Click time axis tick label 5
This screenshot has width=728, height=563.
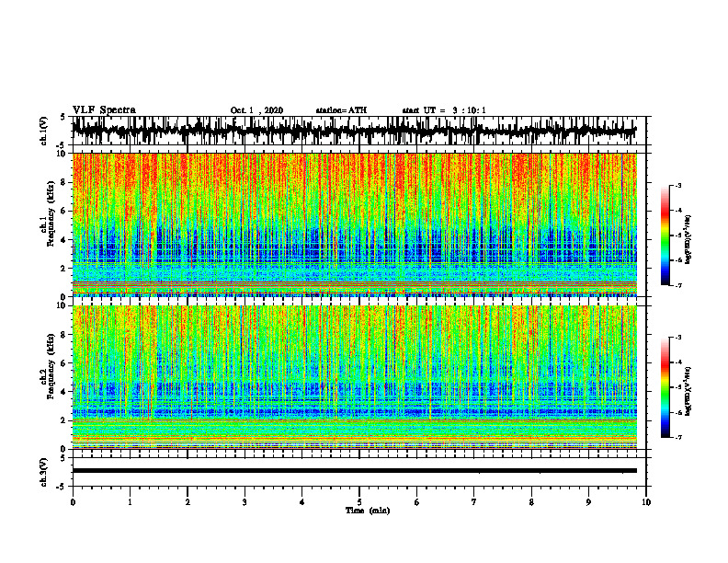pyautogui.click(x=359, y=502)
